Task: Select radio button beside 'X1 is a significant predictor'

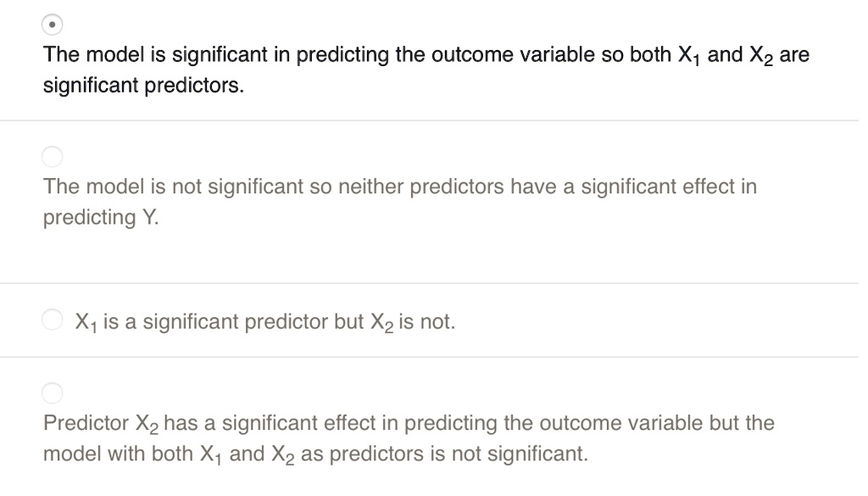Action: [x=53, y=319]
